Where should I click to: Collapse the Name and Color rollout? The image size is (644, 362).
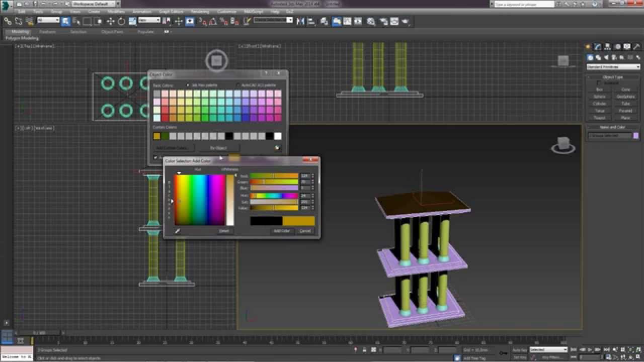612,127
